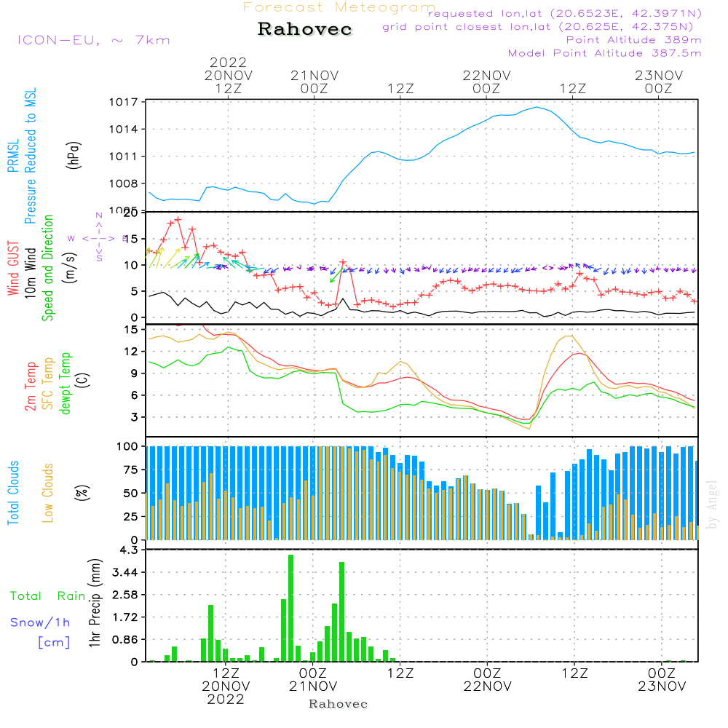Click the top '23NOV 00Z' time label

[x=659, y=82]
